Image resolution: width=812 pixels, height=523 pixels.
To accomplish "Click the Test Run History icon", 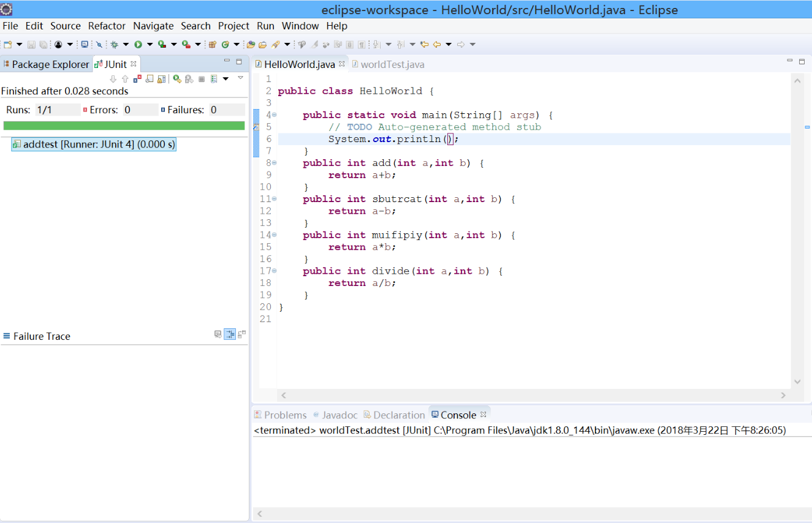I will pyautogui.click(x=214, y=79).
